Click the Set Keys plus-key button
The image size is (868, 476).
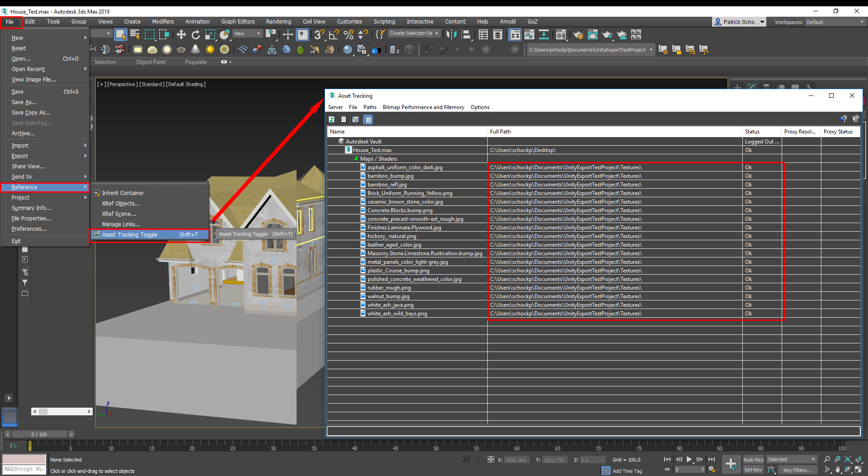731,464
